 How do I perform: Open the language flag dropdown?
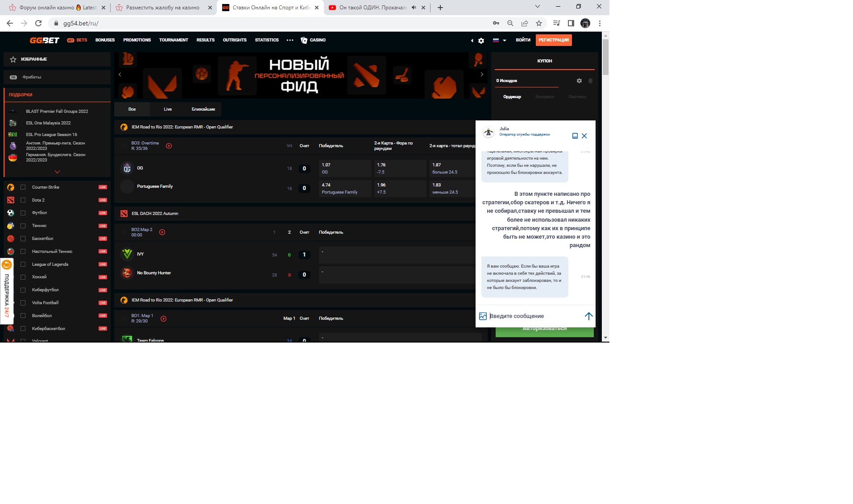pyautogui.click(x=499, y=40)
